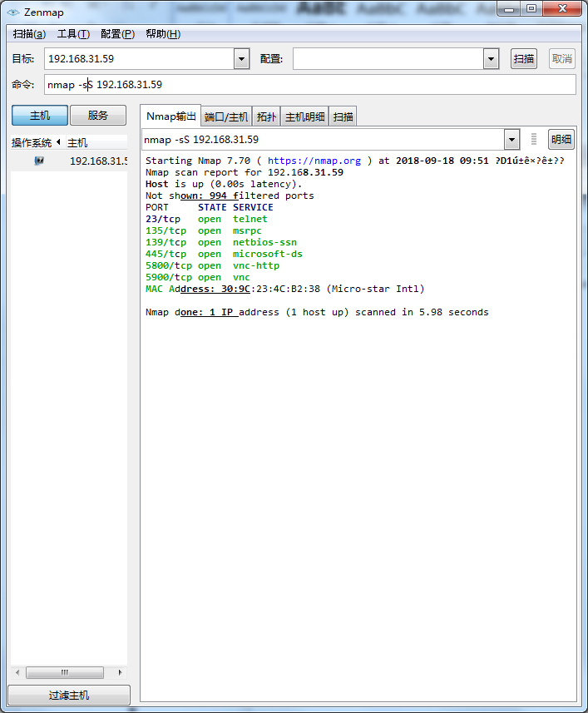Expand the 配置 profile dropdown arrow

(x=491, y=59)
